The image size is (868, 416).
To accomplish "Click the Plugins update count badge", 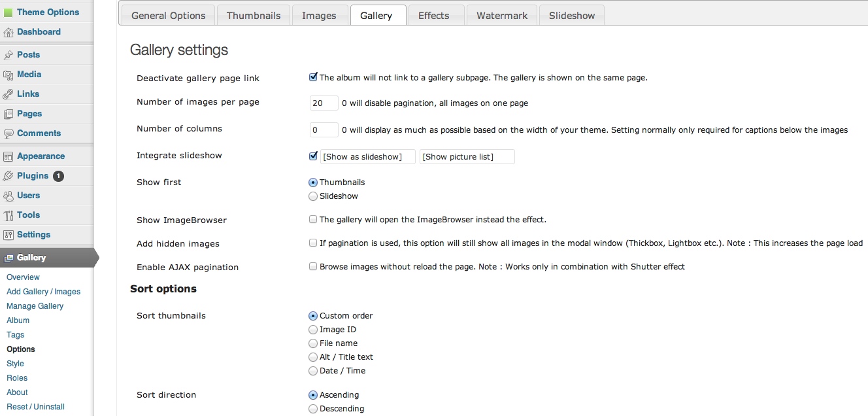I will tap(58, 176).
